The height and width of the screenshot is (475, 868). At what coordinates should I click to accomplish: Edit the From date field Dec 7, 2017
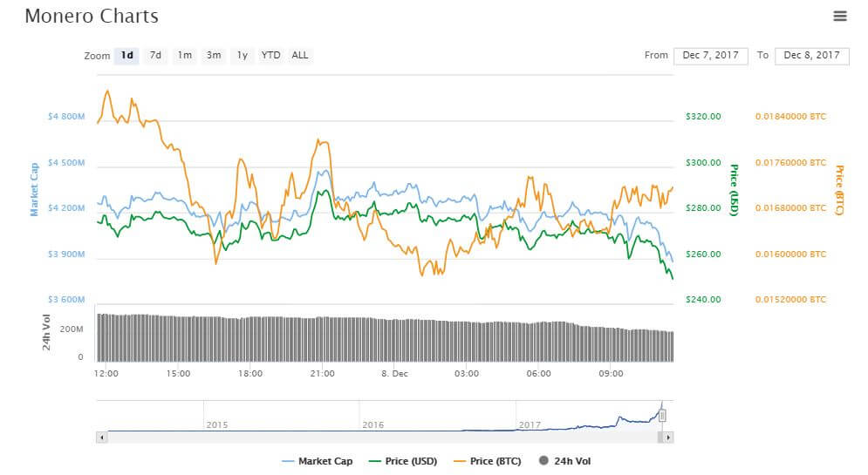[x=711, y=55]
